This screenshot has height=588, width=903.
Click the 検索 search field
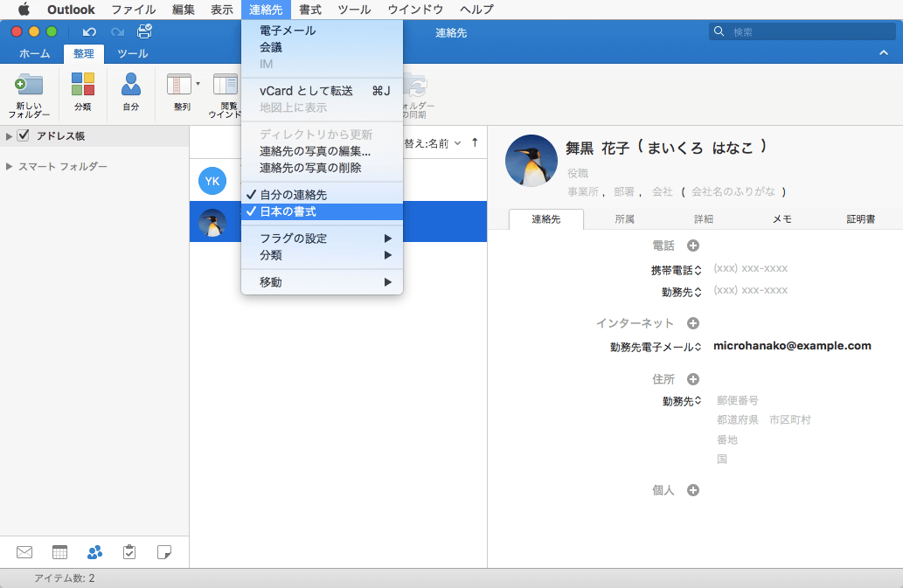tap(802, 31)
